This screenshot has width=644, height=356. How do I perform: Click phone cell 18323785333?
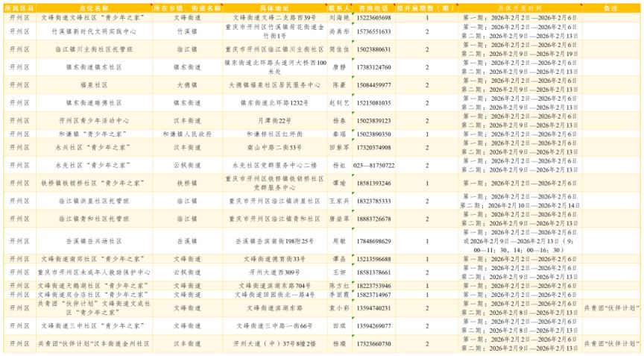point(373,201)
